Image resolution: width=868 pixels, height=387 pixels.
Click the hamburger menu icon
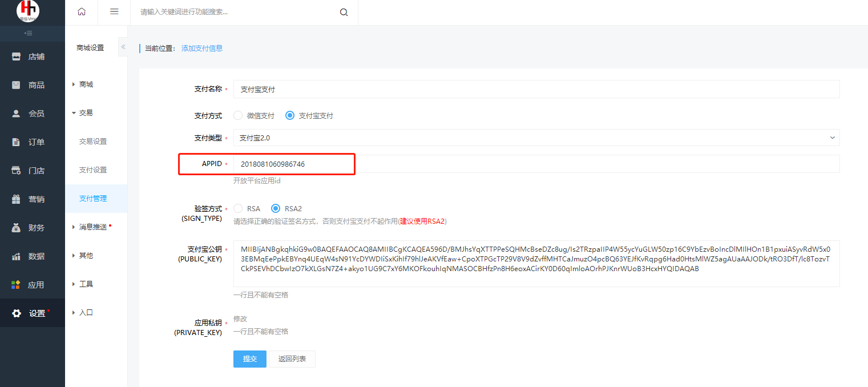pyautogui.click(x=114, y=12)
